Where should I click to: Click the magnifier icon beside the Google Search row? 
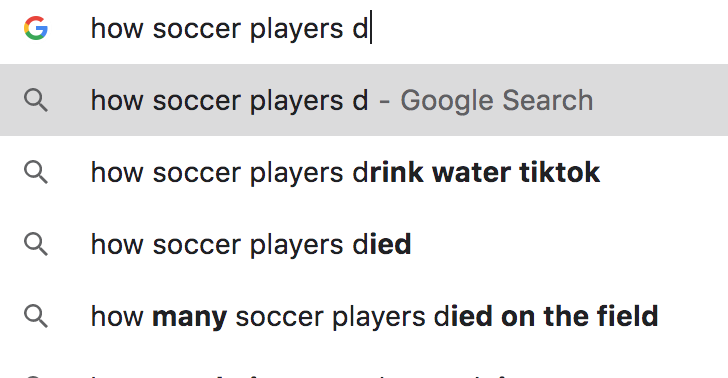click(36, 100)
